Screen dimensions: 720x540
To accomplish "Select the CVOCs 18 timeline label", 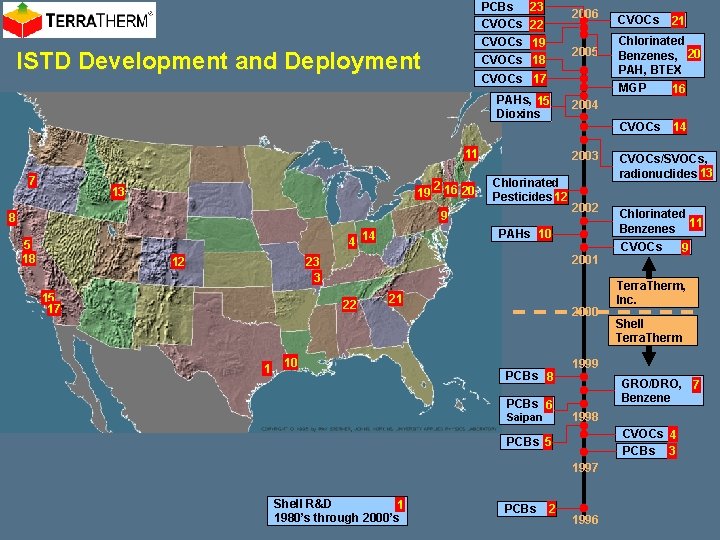I will click(511, 60).
